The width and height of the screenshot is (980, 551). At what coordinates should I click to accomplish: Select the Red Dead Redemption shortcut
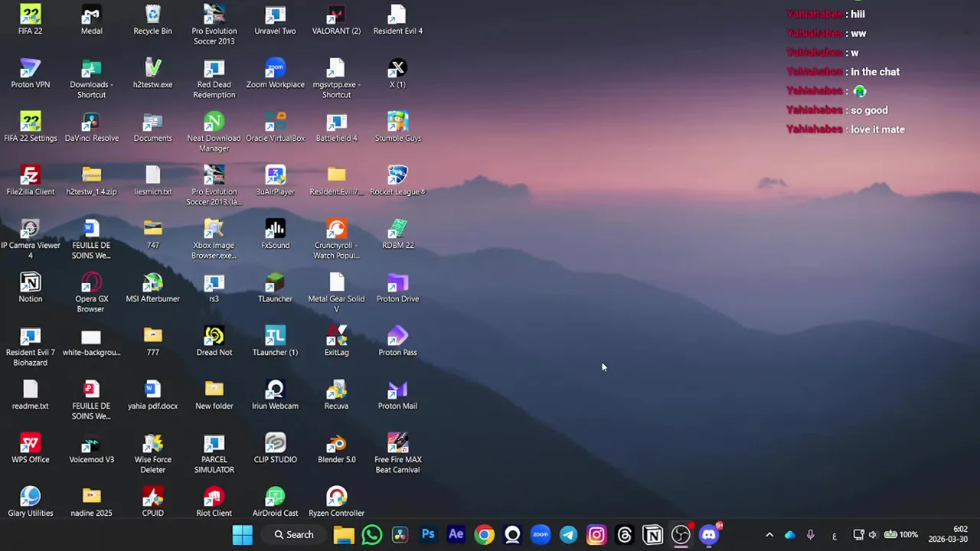point(214,79)
